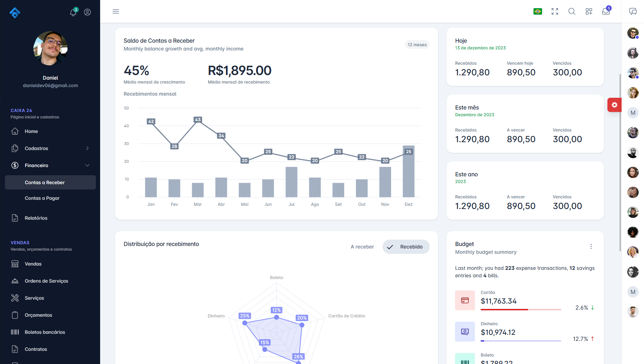Open the user account icon in sidebar

pos(87,12)
